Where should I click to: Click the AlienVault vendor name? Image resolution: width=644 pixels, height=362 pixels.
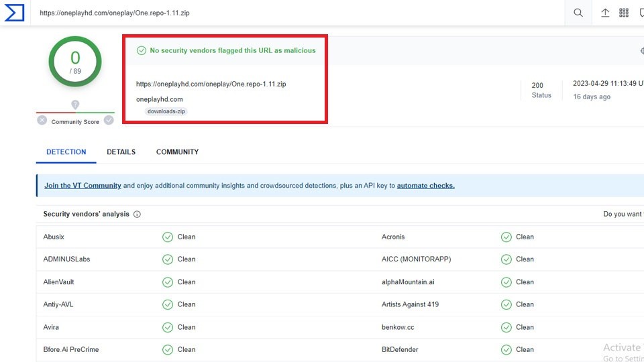(59, 282)
